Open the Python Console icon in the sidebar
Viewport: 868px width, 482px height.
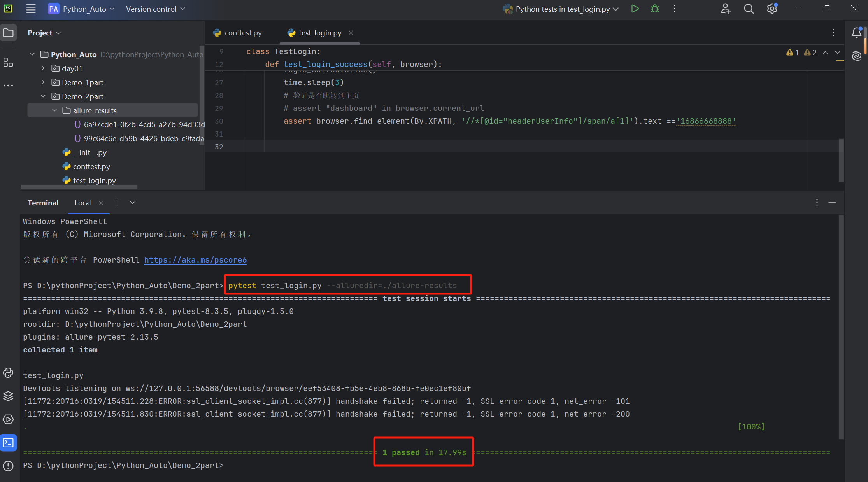pos(8,373)
